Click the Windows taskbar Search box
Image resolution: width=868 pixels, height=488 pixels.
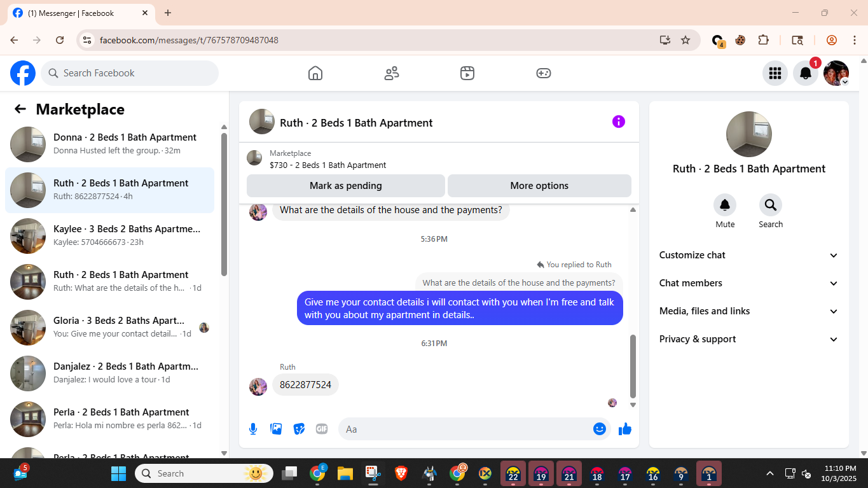pyautogui.click(x=204, y=473)
